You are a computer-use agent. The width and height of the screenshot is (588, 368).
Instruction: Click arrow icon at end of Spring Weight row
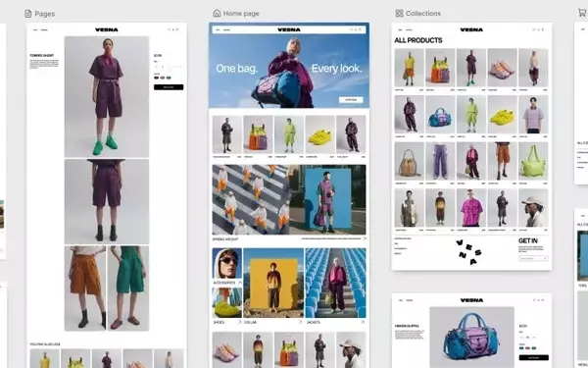[364, 238]
